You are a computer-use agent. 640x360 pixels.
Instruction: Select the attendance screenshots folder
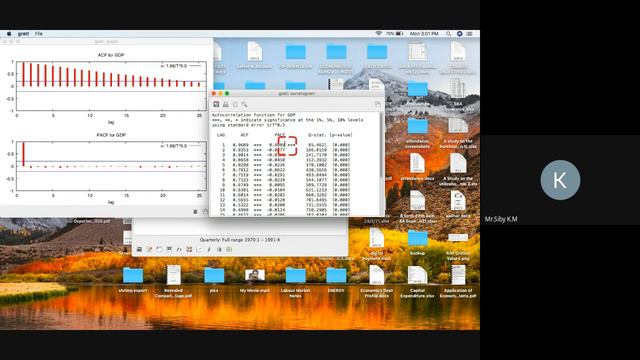tap(417, 126)
